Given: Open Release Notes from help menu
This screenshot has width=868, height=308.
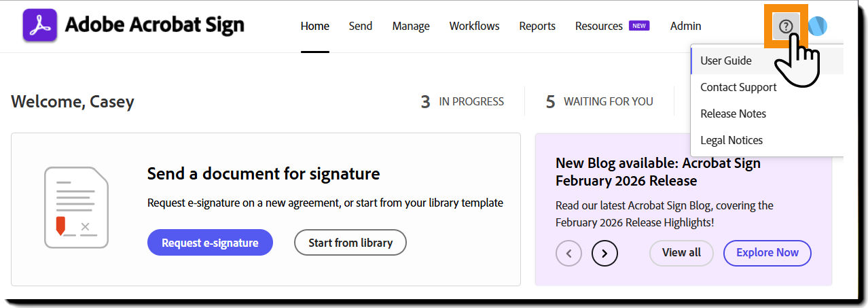Looking at the screenshot, I should pyautogui.click(x=733, y=114).
